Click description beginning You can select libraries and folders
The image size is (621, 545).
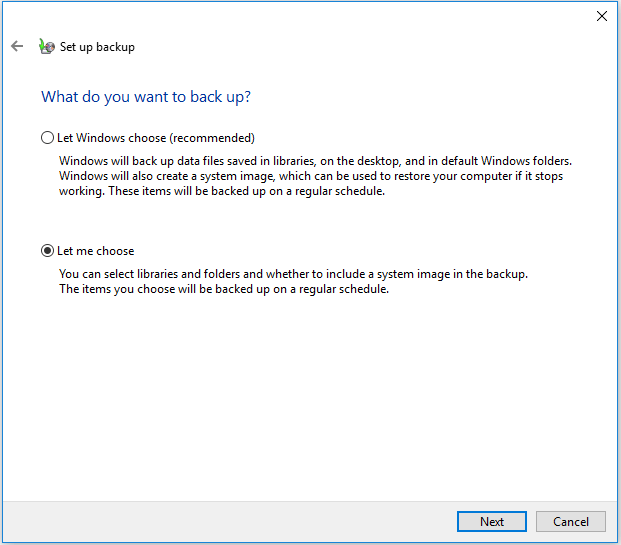click(293, 281)
